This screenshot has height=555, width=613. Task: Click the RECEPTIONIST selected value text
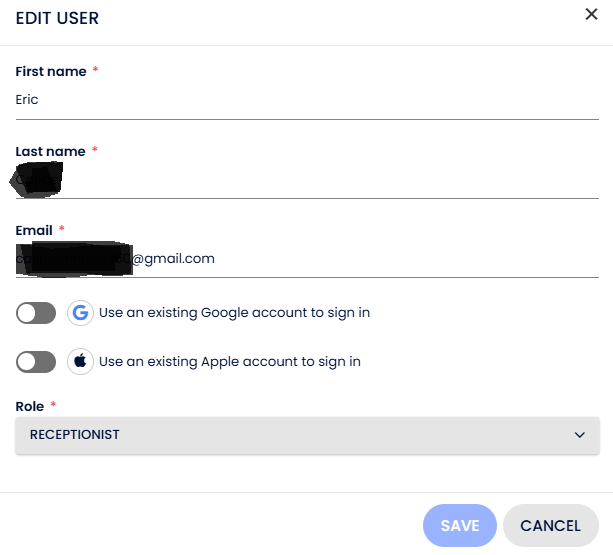[75, 435]
